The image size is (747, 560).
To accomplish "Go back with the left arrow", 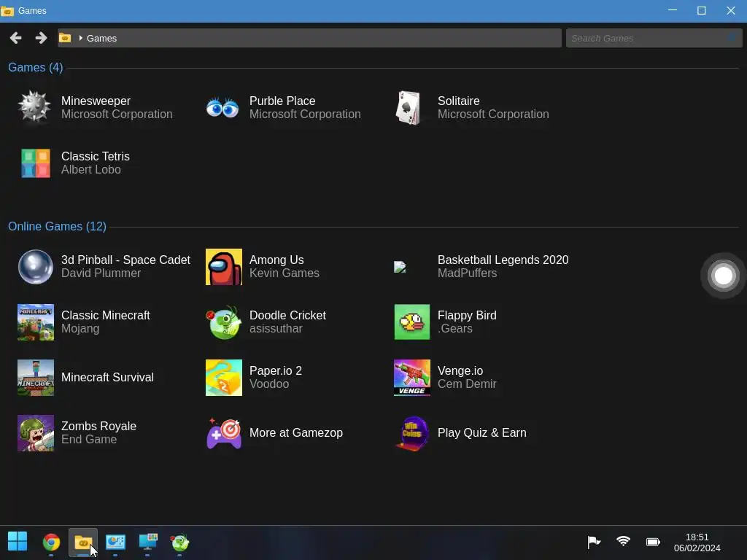I will [16, 38].
